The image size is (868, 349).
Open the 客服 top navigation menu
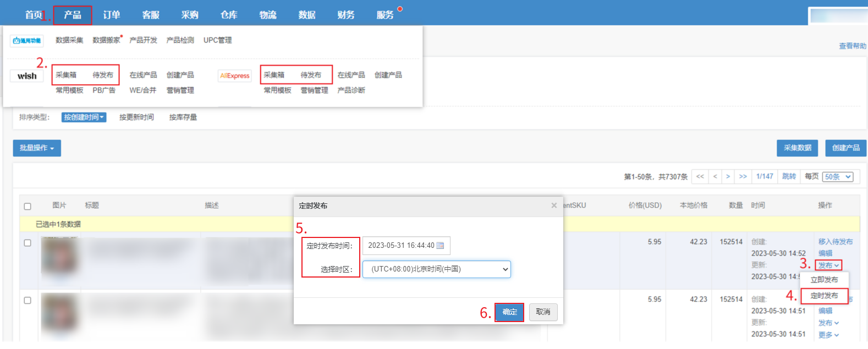click(151, 15)
